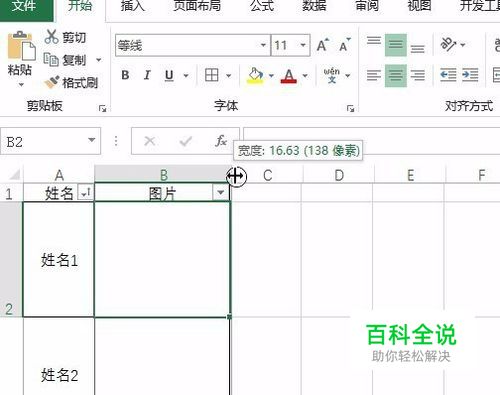
Task: Toggle underline formatting
Action: point(169,75)
